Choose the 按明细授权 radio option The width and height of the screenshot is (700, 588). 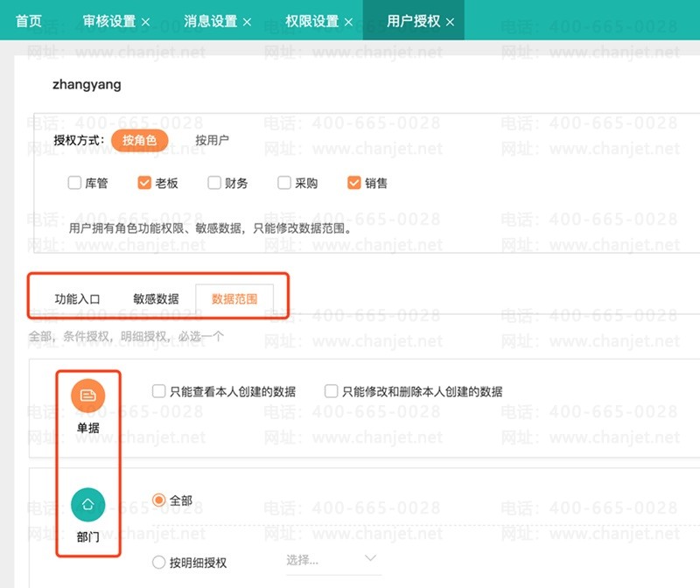pos(159,563)
